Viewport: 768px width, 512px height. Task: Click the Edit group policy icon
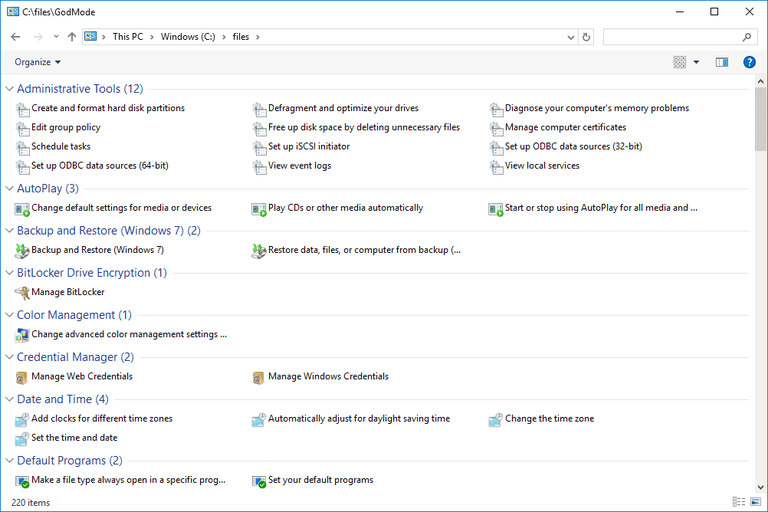22,128
